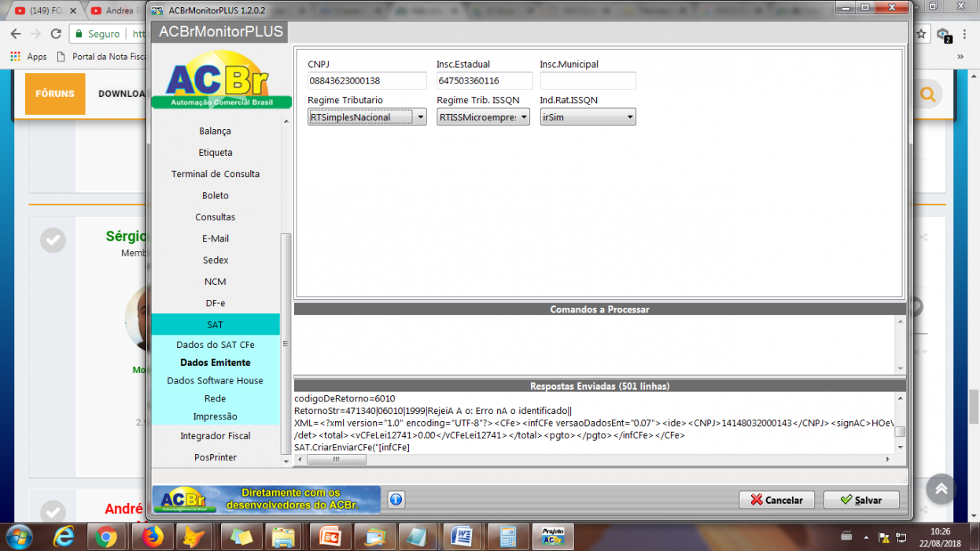The height and width of the screenshot is (551, 980).
Task: Switch to Google Chrome in the taskbar
Action: [x=106, y=537]
